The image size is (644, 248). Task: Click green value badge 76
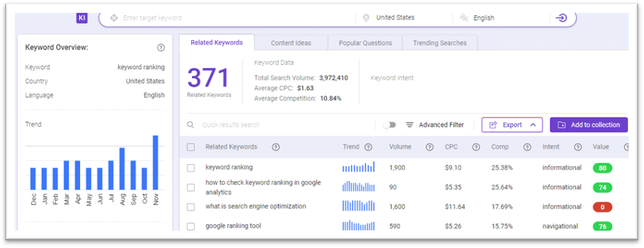tap(602, 227)
